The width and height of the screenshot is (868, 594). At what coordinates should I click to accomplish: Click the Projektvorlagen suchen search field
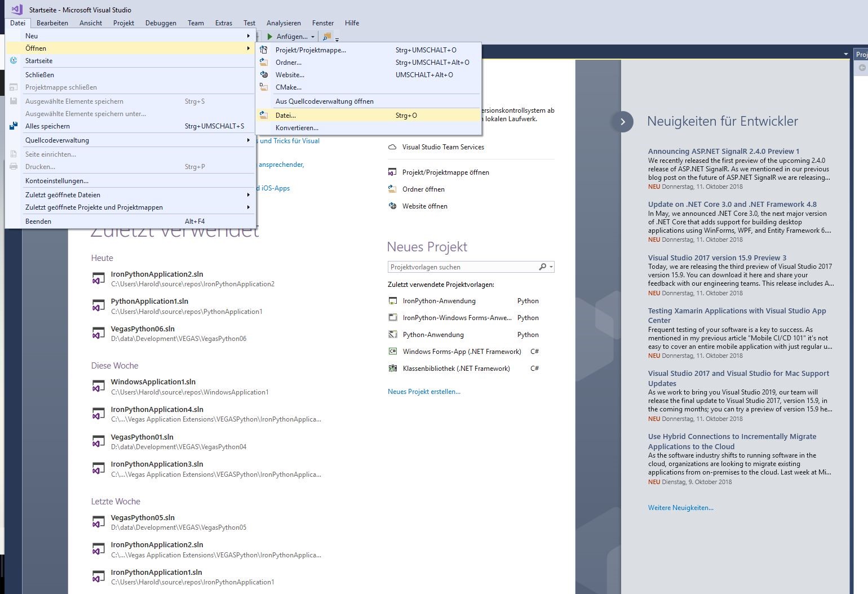[462, 267]
